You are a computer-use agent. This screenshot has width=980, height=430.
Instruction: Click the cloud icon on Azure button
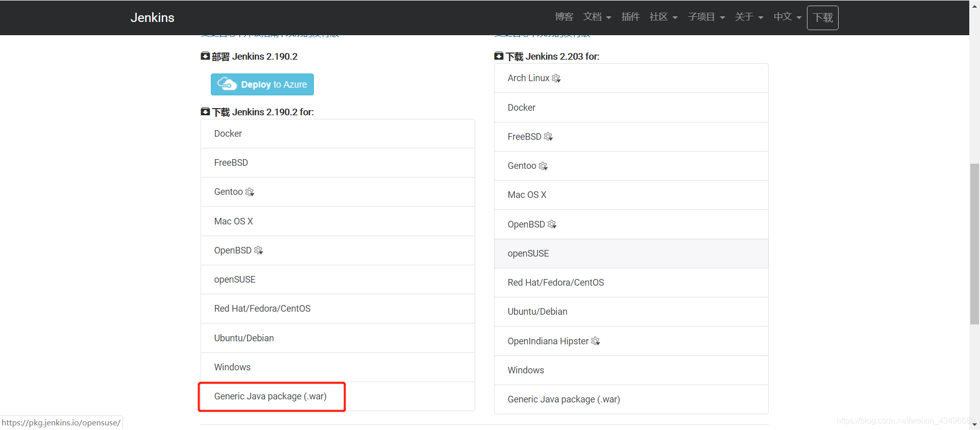(x=227, y=84)
